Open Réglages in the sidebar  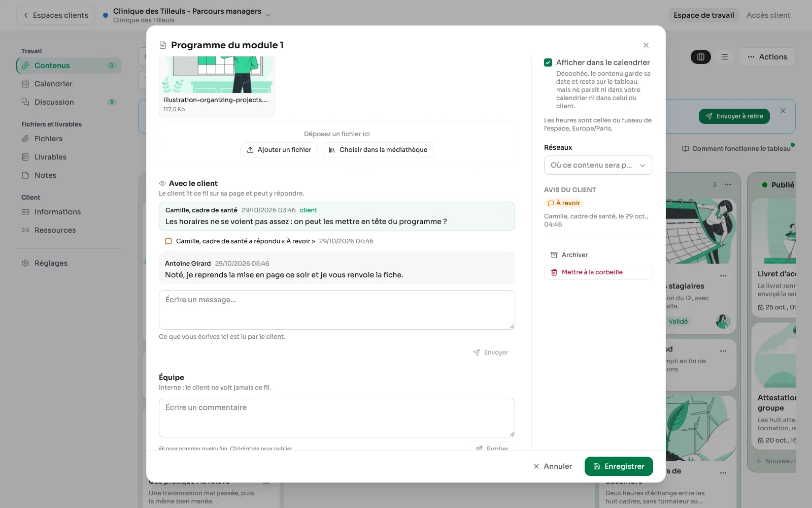click(69, 263)
